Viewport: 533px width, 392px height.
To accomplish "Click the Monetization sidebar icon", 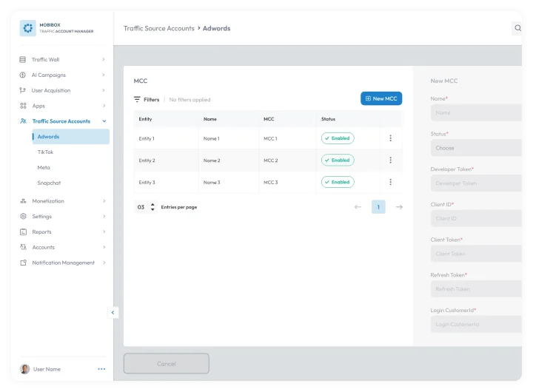I will tap(23, 201).
